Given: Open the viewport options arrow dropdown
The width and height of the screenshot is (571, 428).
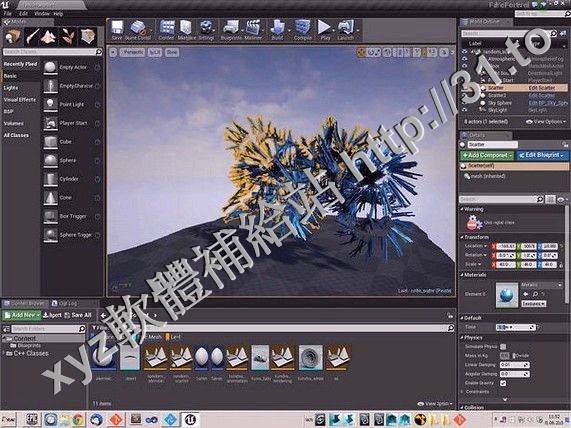Looking at the screenshot, I should point(113,52).
